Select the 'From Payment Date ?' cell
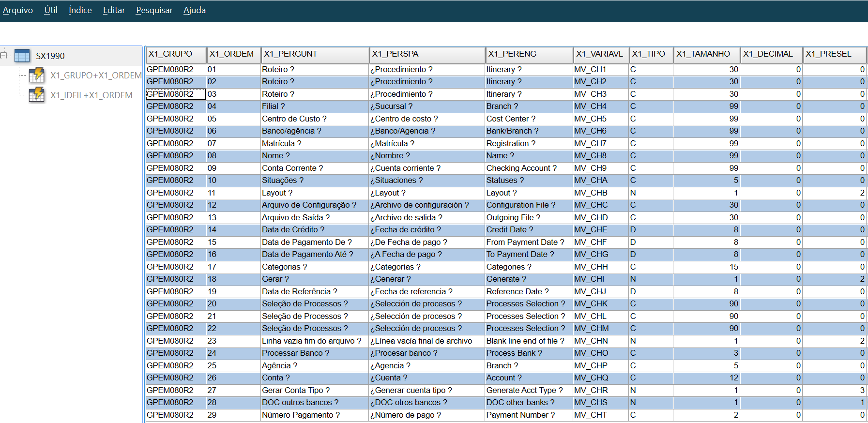The image size is (868, 423). coord(529,242)
